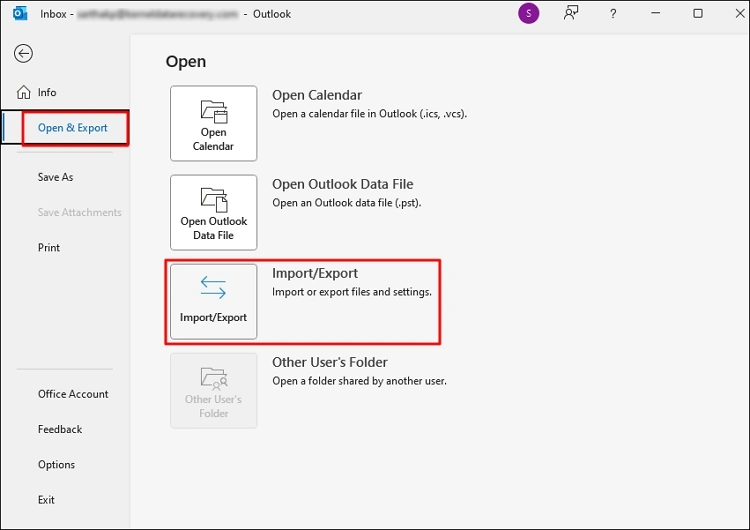The image size is (750, 530).
Task: Select the Open & Export tab
Action: [x=72, y=128]
